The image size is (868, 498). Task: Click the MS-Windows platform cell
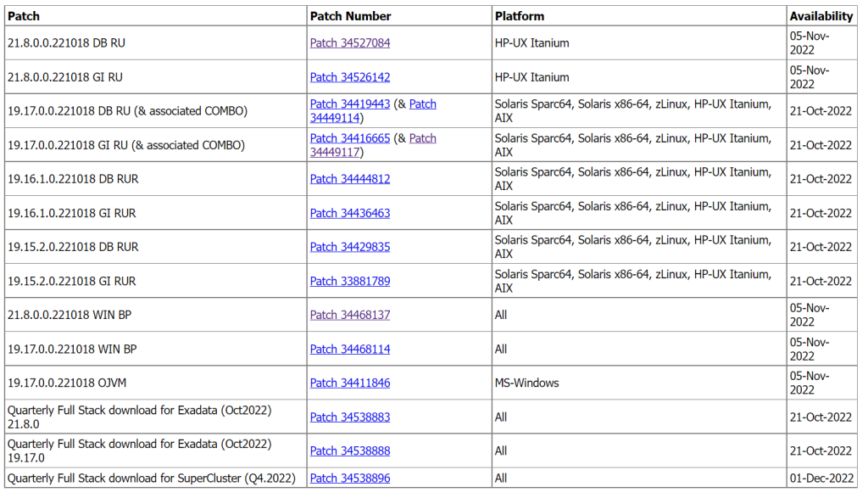pos(527,383)
